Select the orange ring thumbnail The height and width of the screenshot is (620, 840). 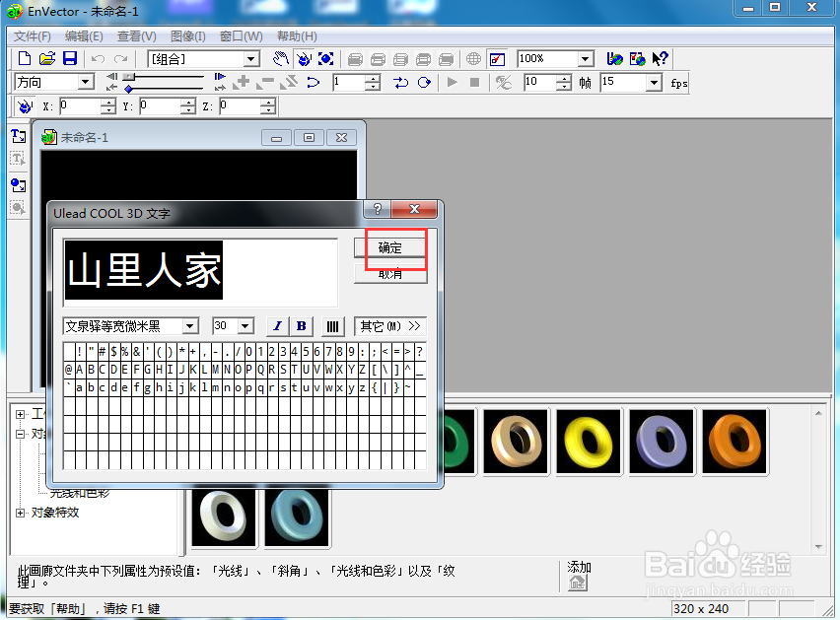click(735, 443)
